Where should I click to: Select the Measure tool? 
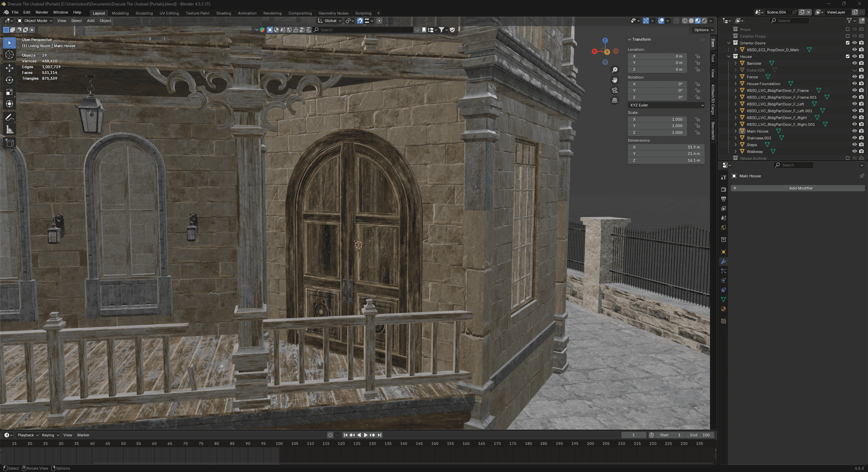(x=9, y=130)
